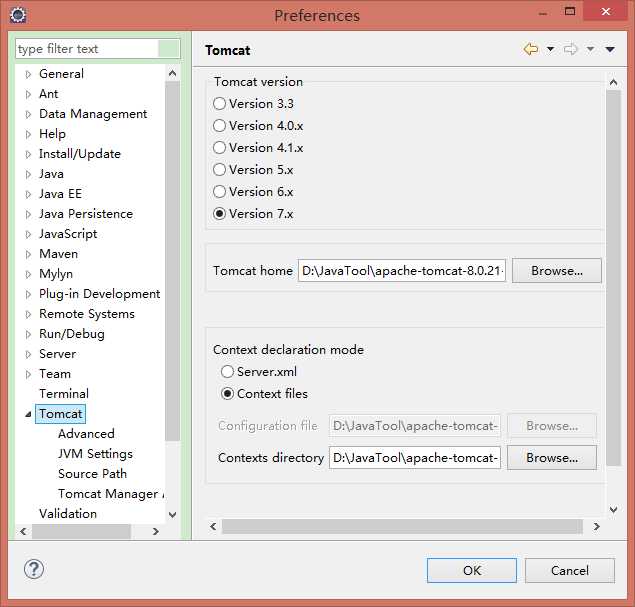Open Tomcat Manager App page
Screen dimensions: 635x607
(x=111, y=494)
